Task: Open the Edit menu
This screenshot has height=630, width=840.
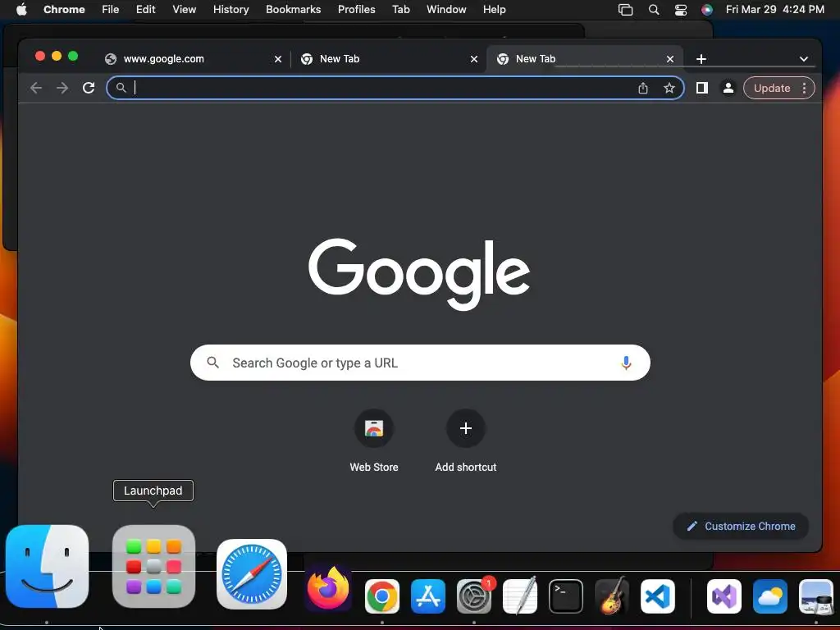Action: point(146,10)
